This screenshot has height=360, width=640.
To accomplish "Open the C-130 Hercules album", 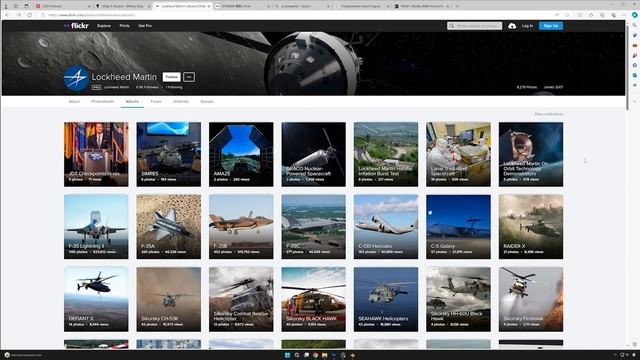I will [386, 227].
